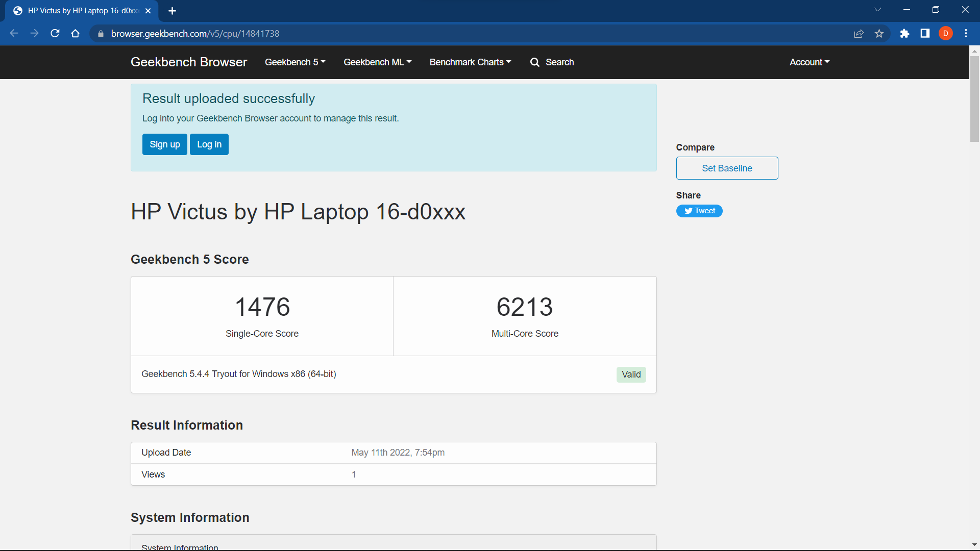Click the address bar URL

point(195,34)
